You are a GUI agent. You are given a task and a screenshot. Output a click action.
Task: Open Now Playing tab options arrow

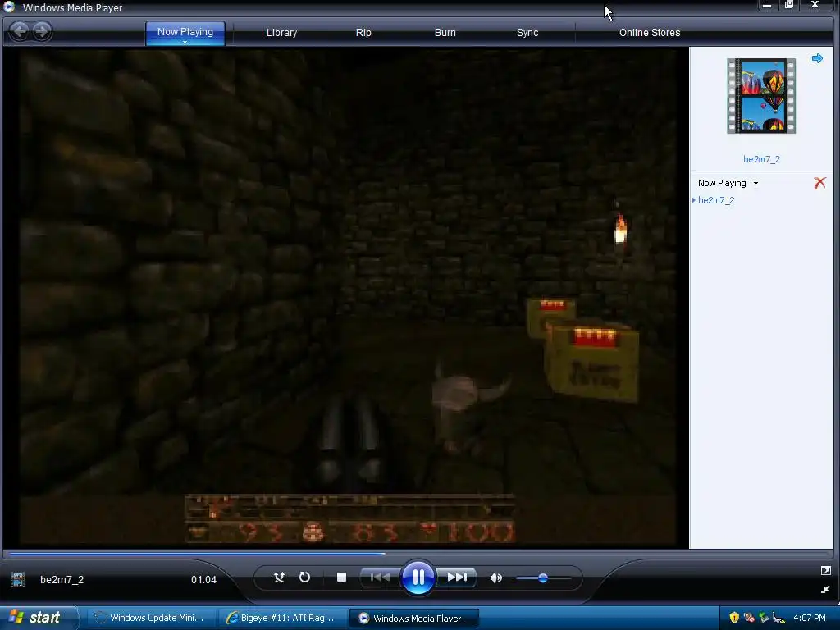(x=185, y=42)
